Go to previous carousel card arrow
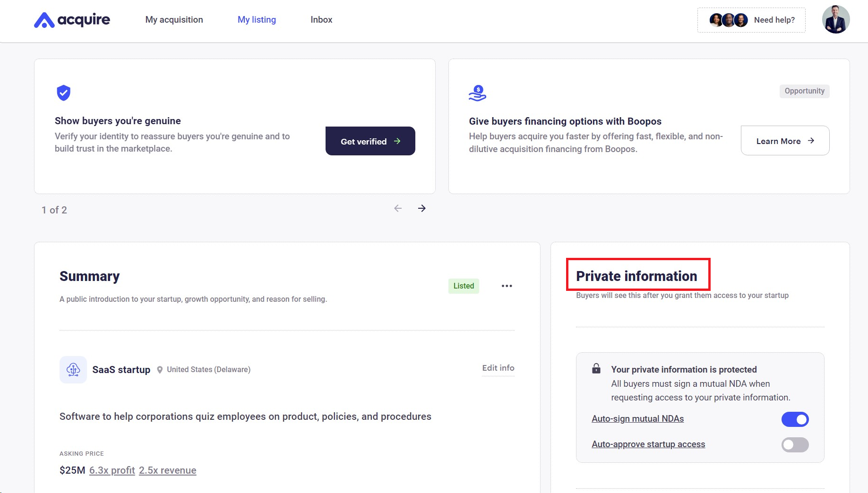The height and width of the screenshot is (493, 868). tap(398, 208)
